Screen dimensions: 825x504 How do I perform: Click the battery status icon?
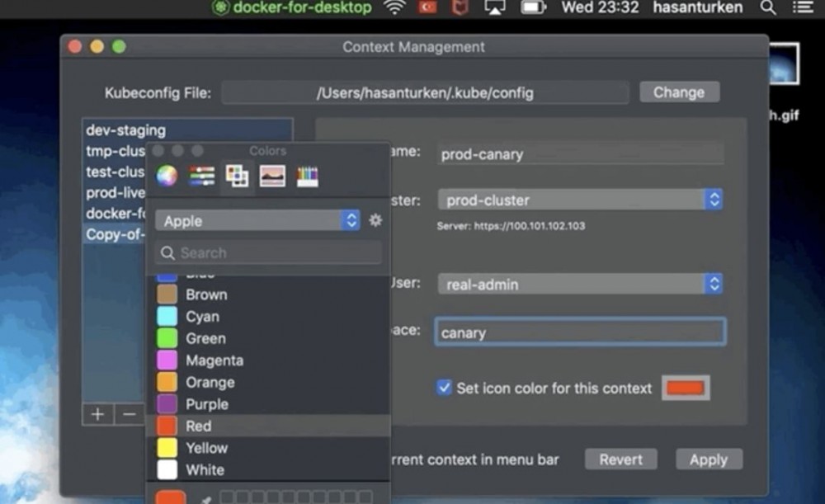tap(533, 7)
